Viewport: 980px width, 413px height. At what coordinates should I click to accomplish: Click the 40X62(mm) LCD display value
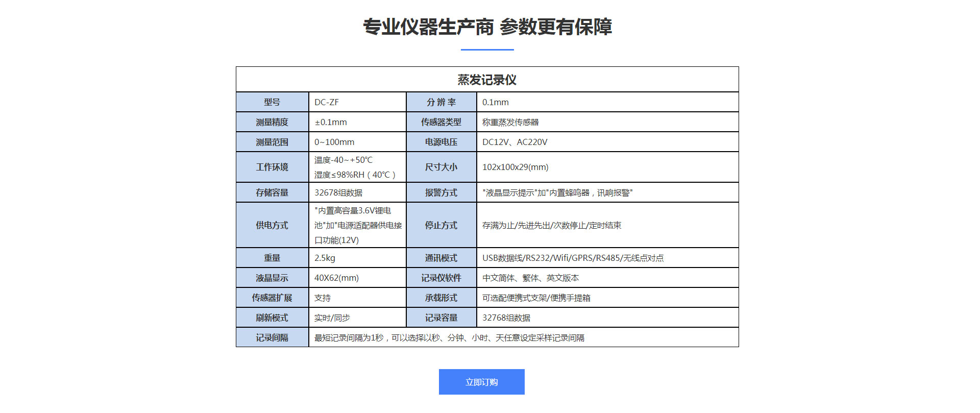pyautogui.click(x=336, y=278)
